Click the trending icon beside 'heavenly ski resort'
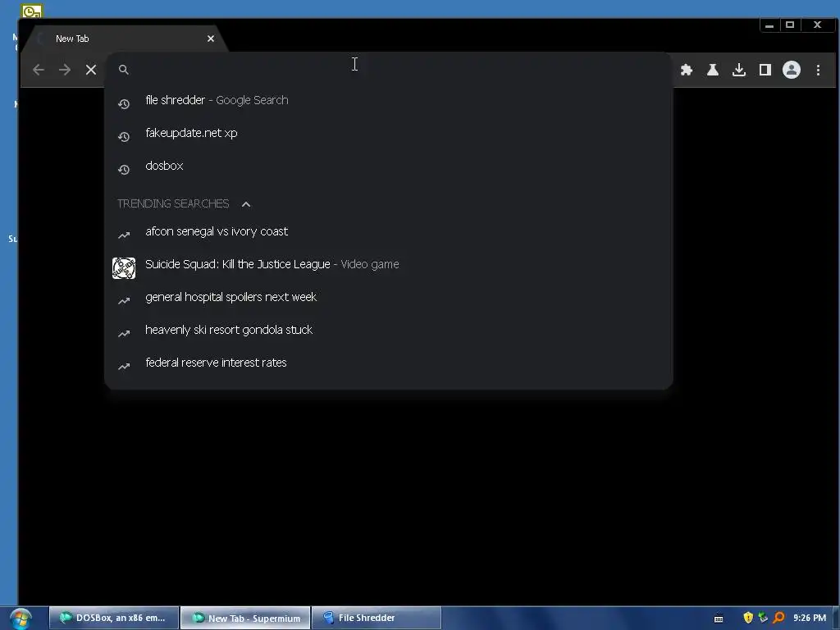 coord(124,334)
